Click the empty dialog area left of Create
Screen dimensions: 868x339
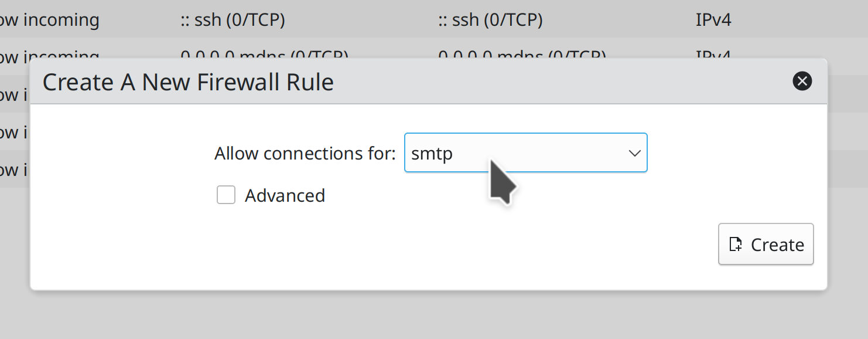[x=410, y=246]
